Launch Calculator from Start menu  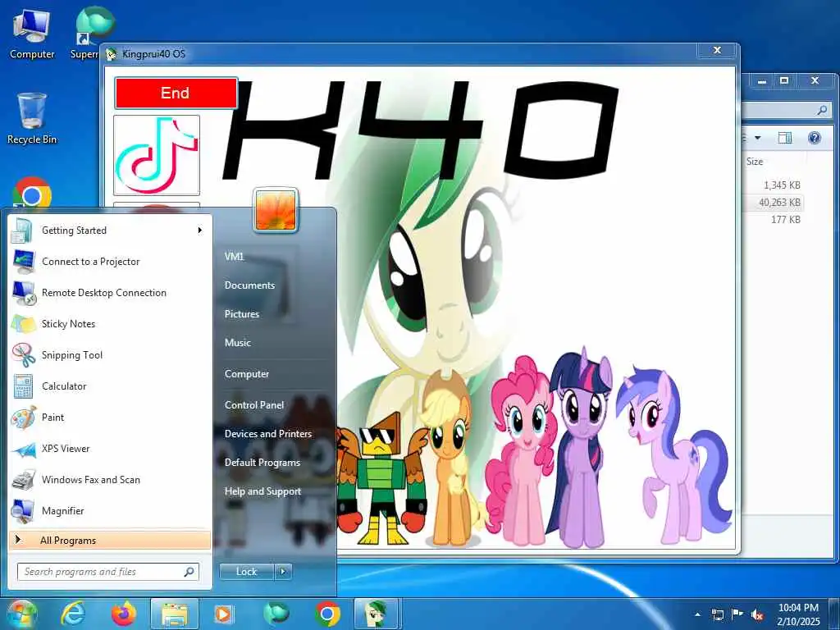click(x=110, y=386)
